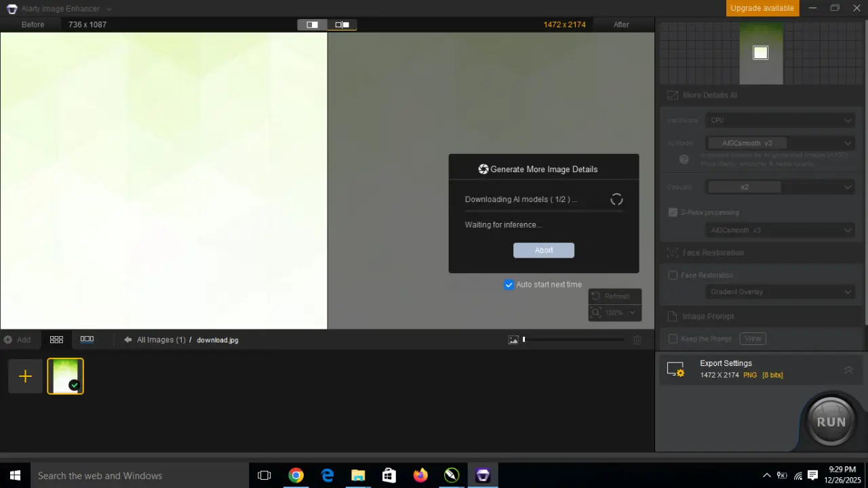Open the Alarty Image Enhancer title dropdown
This screenshot has width=868, height=488.
coord(108,9)
